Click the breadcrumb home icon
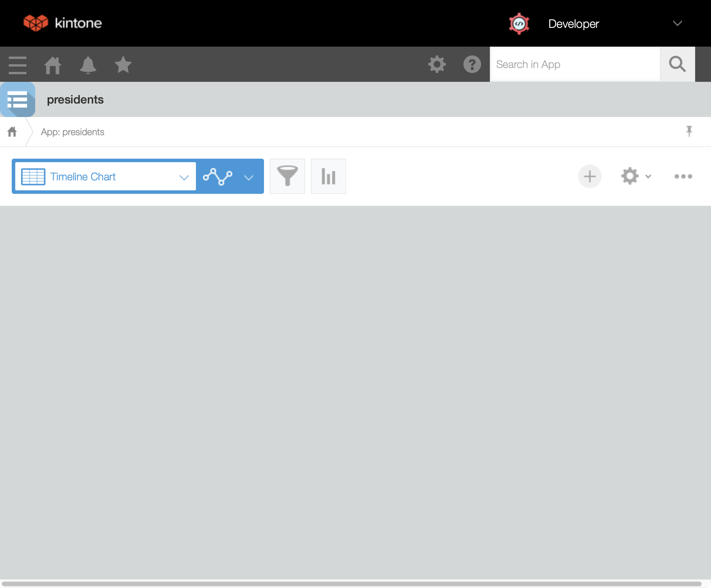711x588 pixels. coord(12,132)
